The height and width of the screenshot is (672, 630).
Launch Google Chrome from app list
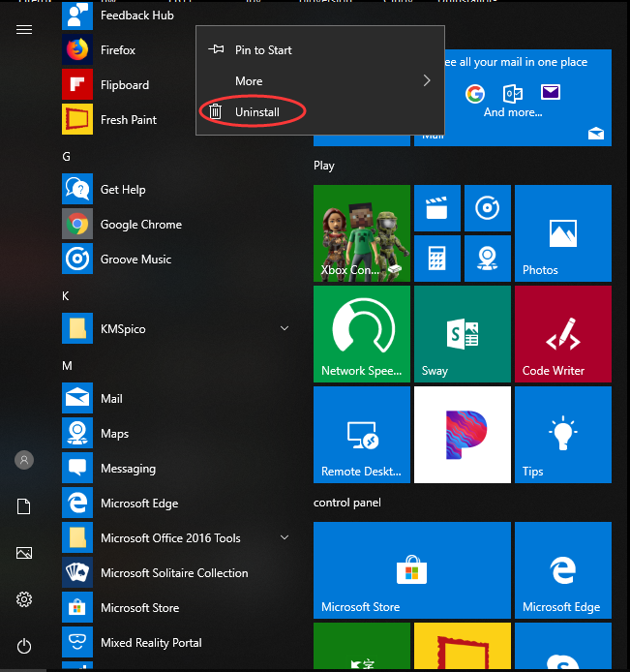tap(175, 224)
